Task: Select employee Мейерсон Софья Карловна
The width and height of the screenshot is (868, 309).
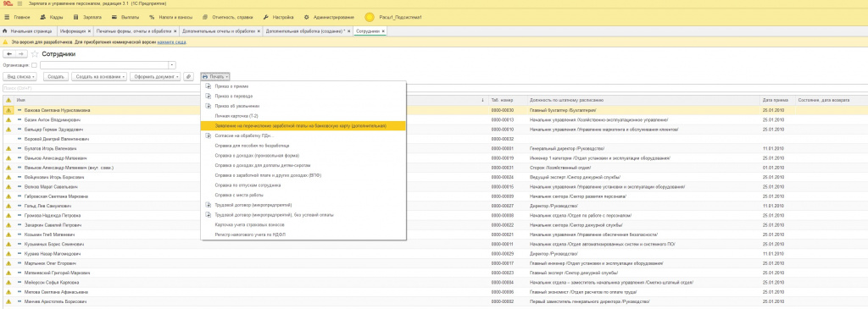Action: pos(52,283)
